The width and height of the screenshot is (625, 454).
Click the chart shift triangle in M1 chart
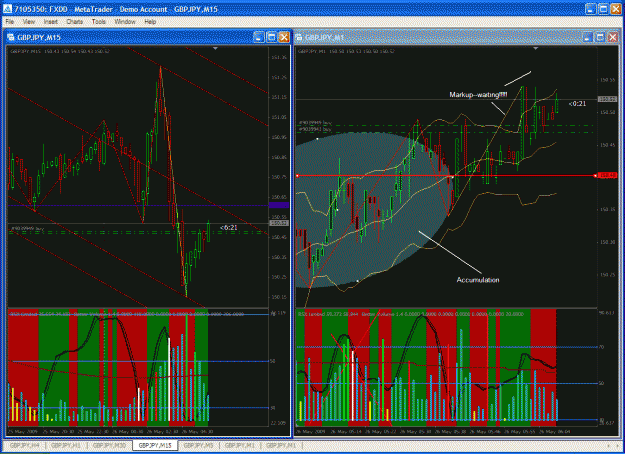pyautogui.click(x=536, y=48)
